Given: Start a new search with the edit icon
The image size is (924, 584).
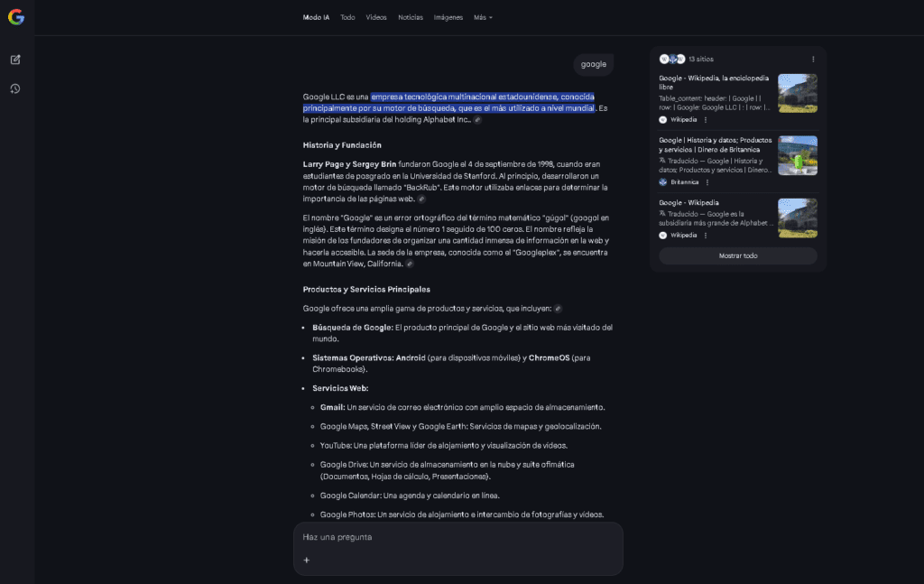Looking at the screenshot, I should coord(15,60).
